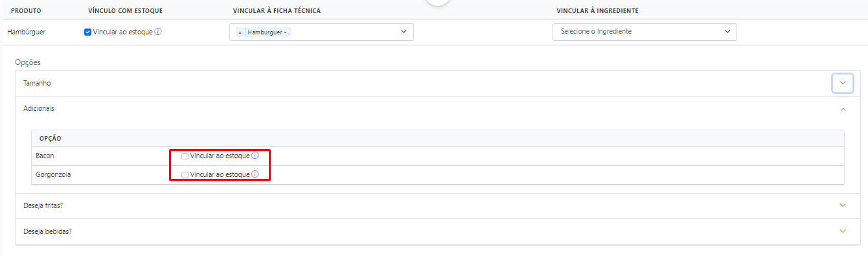Viewport: 868px width, 256px height.
Task: Expand the Deseja fritas? section chevron
Action: point(843,205)
